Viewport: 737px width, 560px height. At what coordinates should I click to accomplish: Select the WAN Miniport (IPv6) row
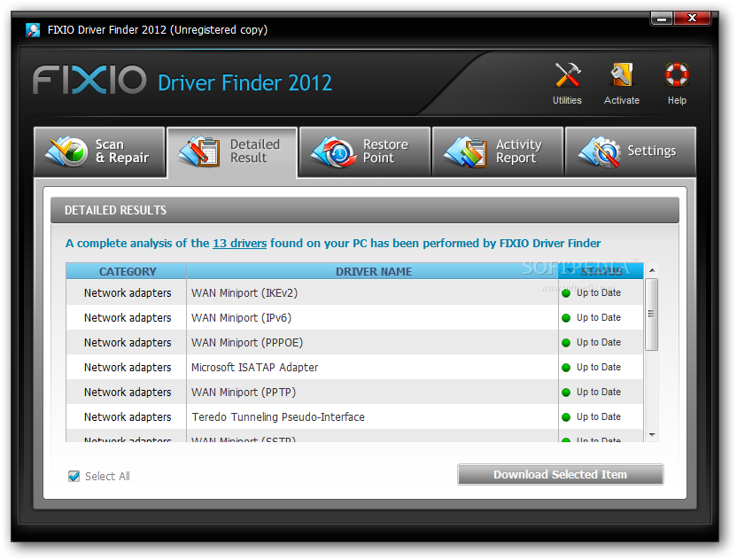(355, 317)
